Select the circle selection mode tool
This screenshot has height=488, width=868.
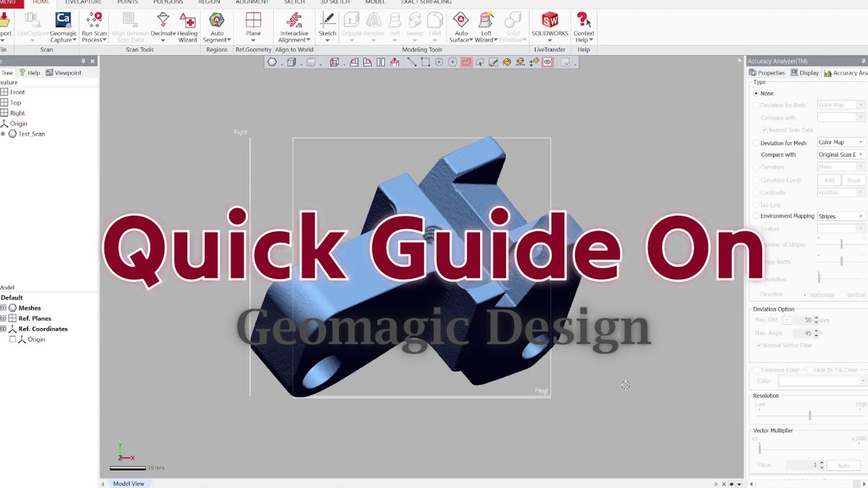[x=439, y=62]
